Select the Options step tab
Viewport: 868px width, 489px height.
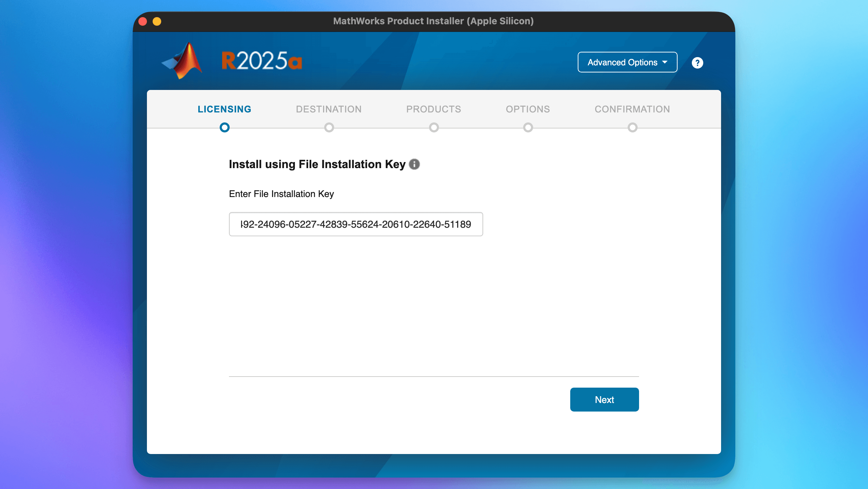pos(528,109)
